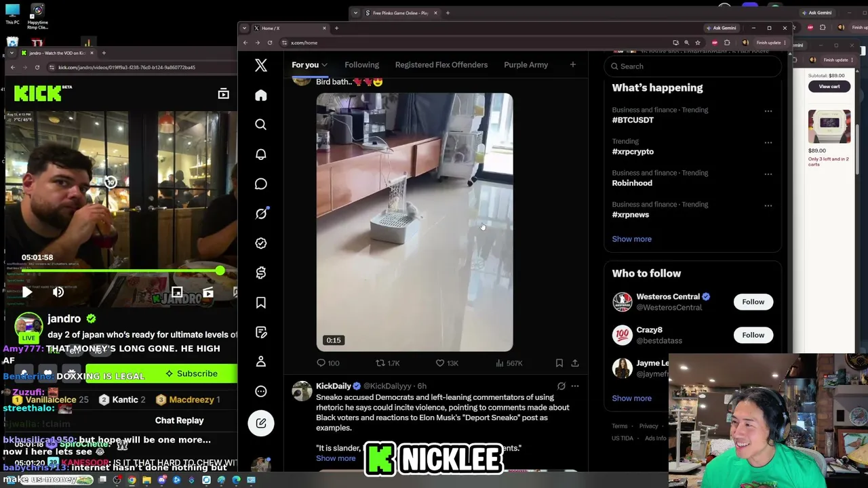Expand the For you feed dropdown
This screenshot has width=868, height=488.
tap(323, 65)
